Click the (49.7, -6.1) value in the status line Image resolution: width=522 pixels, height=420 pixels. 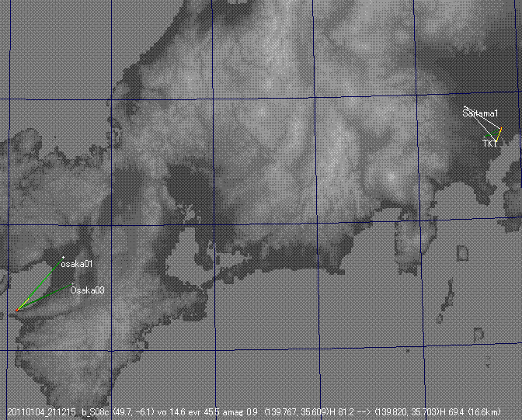[134, 412]
